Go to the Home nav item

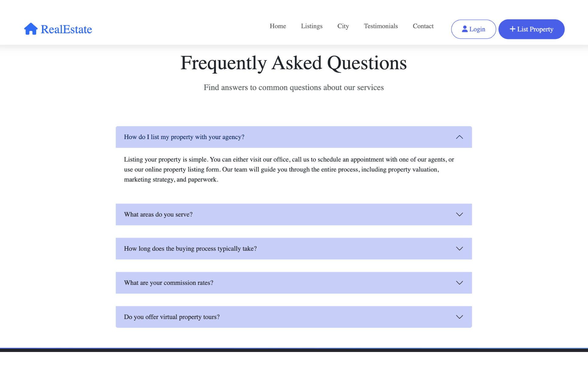point(278,26)
